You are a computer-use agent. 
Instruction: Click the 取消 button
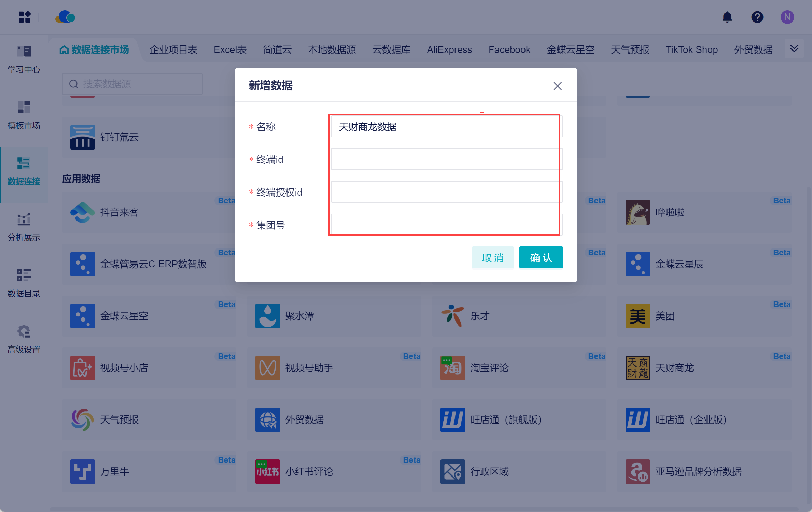click(492, 258)
